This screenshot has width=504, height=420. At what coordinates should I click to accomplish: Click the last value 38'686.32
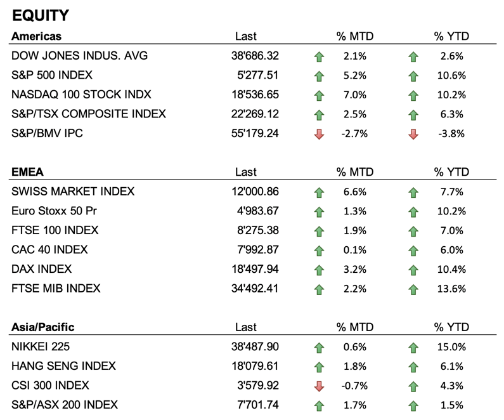pos(255,56)
